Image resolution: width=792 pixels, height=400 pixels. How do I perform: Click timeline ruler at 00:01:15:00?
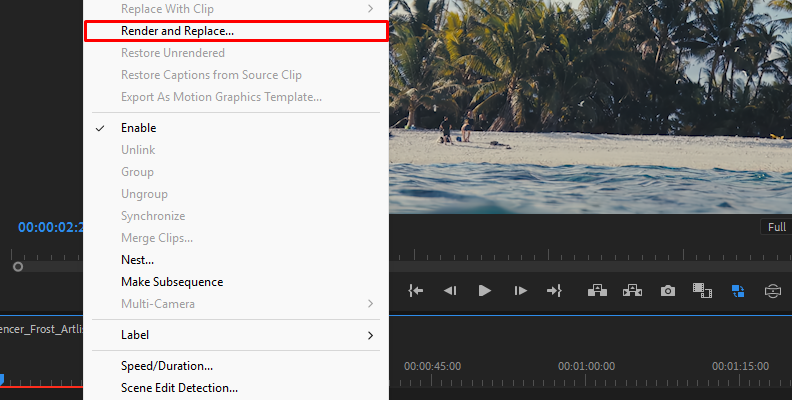coord(740,366)
